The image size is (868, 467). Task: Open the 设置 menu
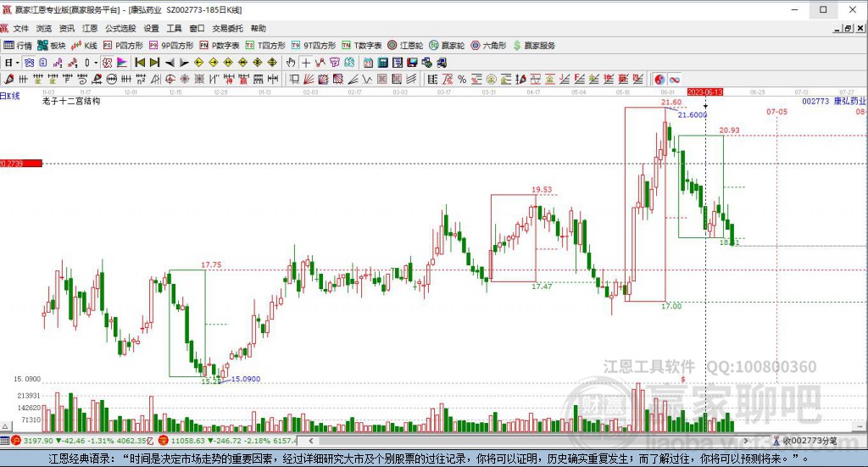[x=151, y=28]
